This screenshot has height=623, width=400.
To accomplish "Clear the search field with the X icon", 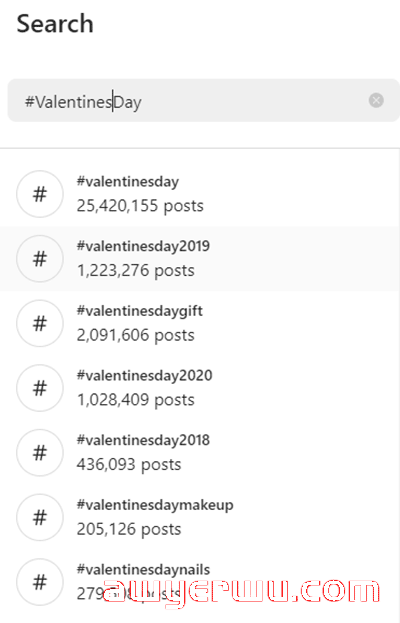I will 376,101.
